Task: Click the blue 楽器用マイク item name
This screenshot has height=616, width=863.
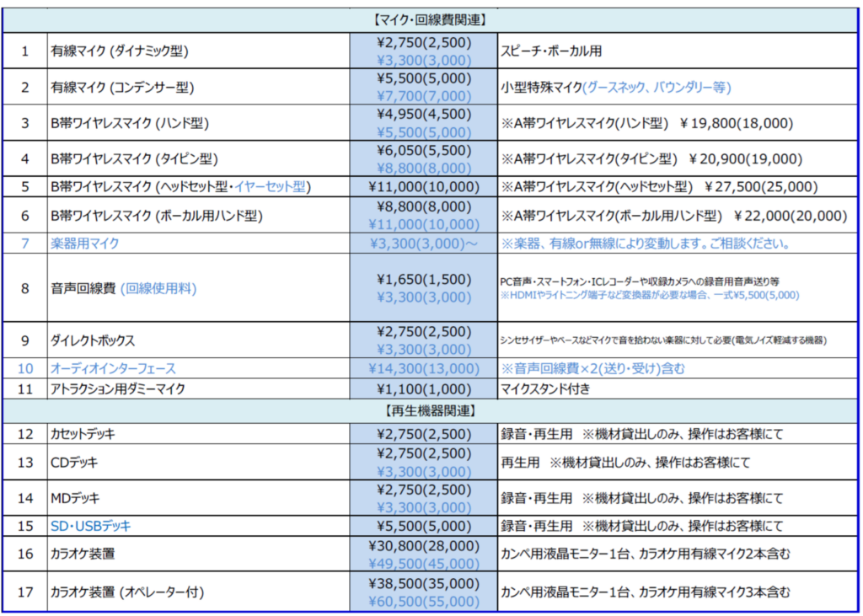Action: (x=85, y=244)
